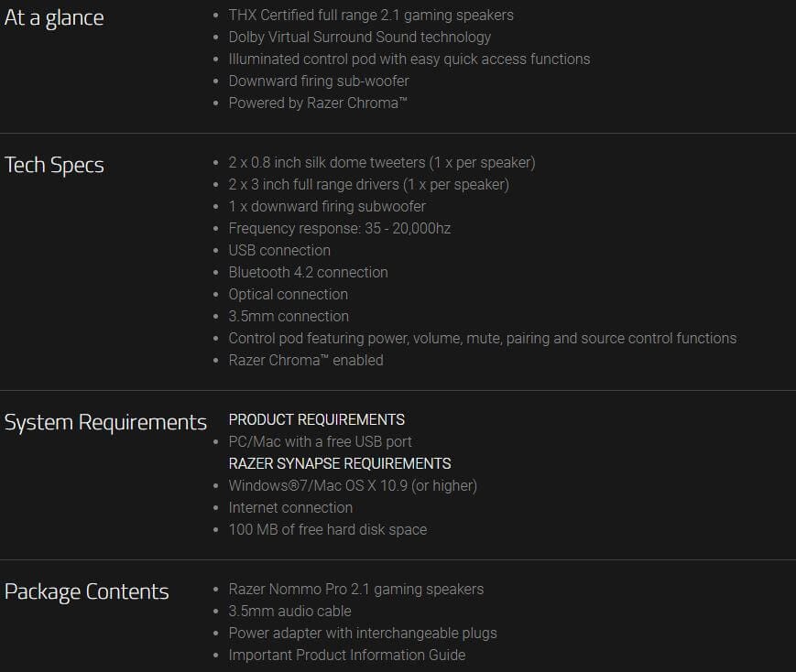Click 'Important Product Information Guide' item
The width and height of the screenshot is (796, 672).
tap(346, 655)
